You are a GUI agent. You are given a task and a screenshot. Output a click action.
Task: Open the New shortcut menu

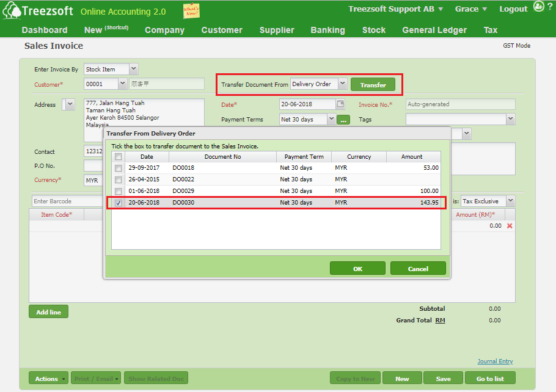point(106,30)
